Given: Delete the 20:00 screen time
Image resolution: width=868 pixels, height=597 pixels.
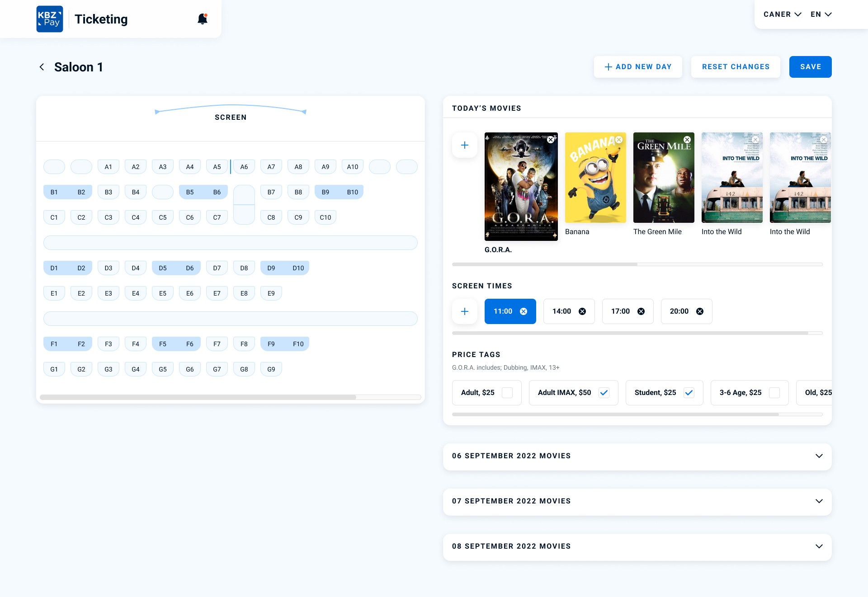Looking at the screenshot, I should (x=700, y=311).
